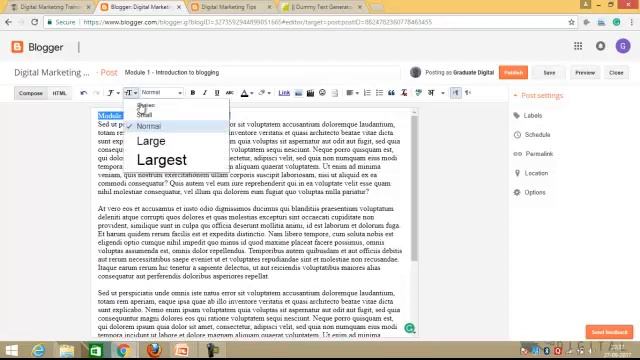Undo the last edit in toolbar
Screen dimensions: 640x360
pos(84,93)
